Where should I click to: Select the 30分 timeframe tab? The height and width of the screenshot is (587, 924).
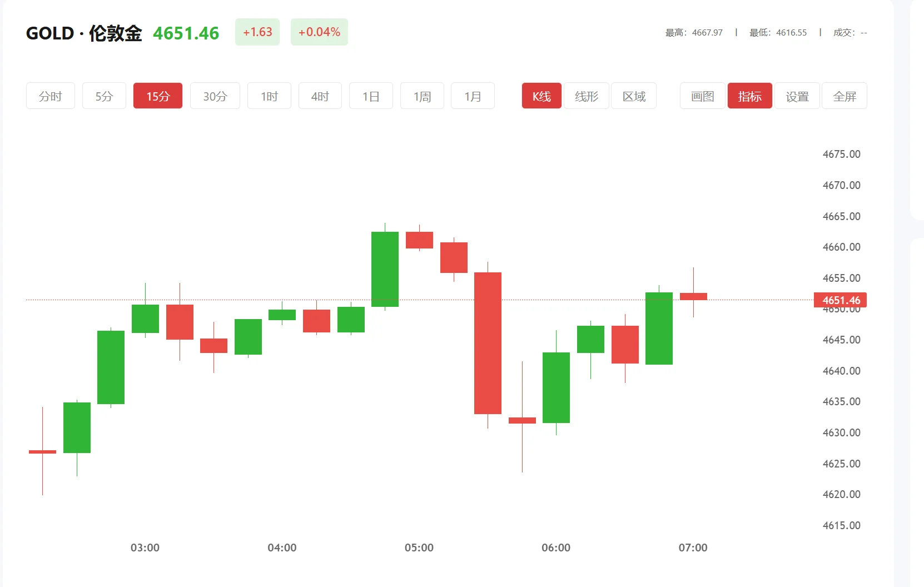(215, 96)
